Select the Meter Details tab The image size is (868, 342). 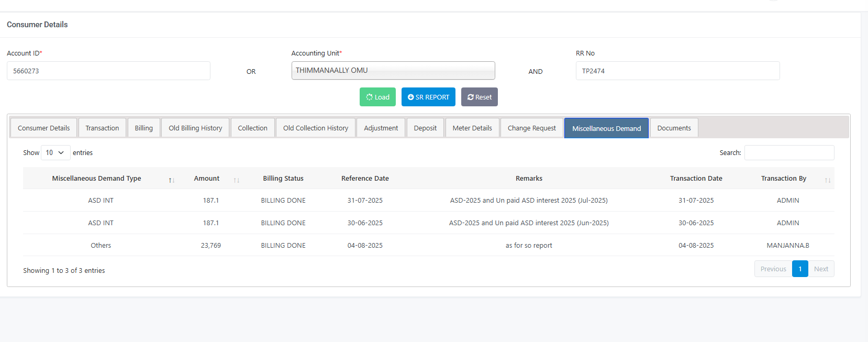pos(472,128)
